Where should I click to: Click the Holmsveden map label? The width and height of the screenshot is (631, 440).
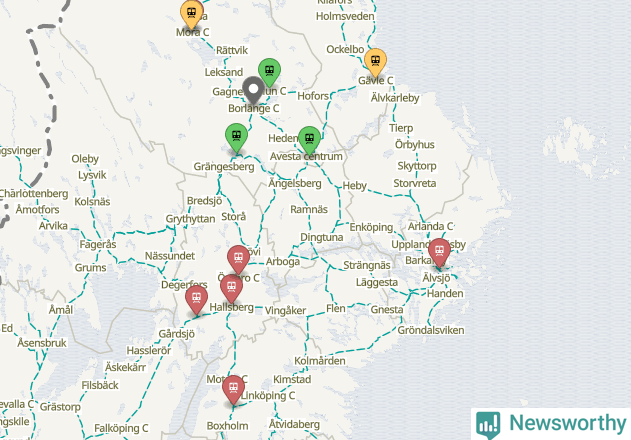[345, 17]
